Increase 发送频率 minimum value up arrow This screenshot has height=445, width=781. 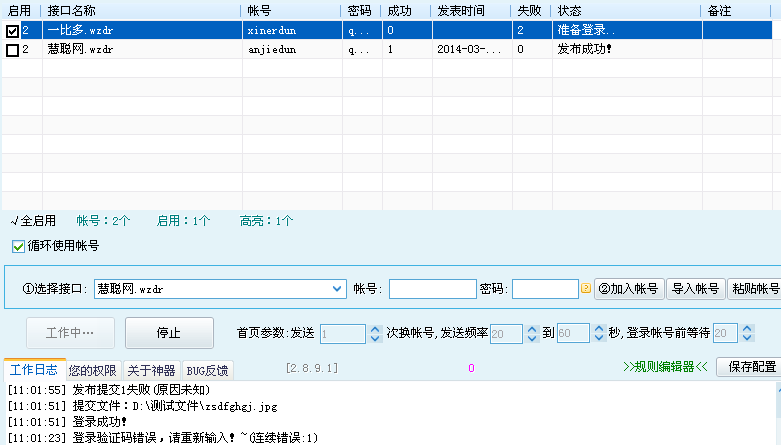point(532,329)
